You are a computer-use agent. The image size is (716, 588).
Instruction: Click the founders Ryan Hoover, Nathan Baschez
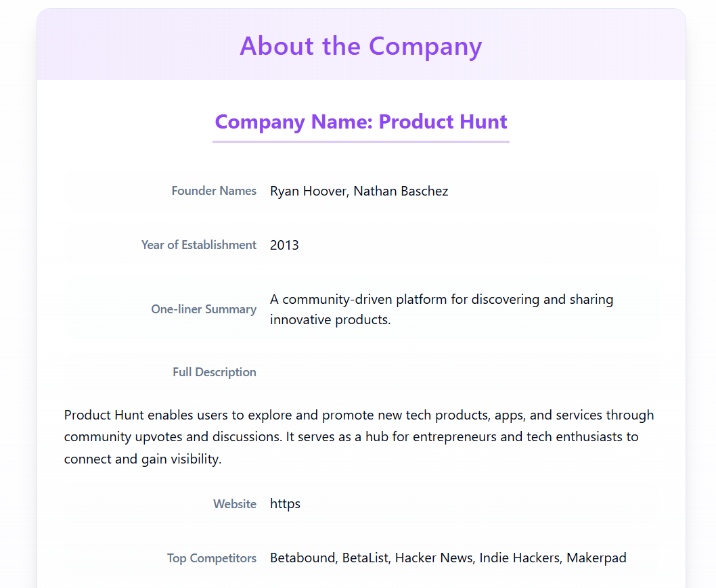(359, 191)
